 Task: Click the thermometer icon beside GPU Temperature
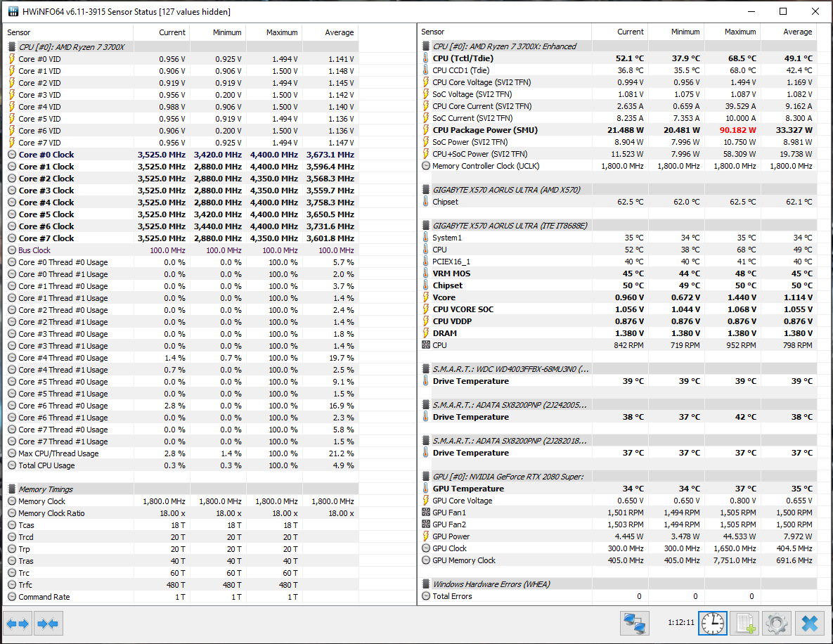coord(425,489)
